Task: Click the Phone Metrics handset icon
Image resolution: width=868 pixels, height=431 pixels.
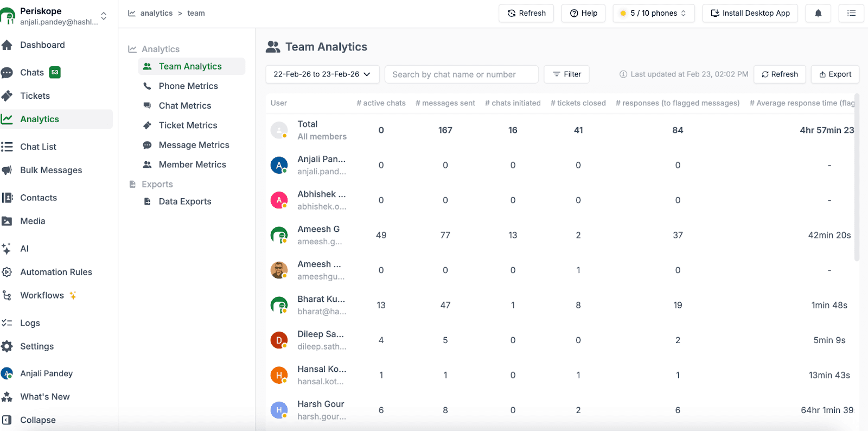Action: click(x=147, y=86)
